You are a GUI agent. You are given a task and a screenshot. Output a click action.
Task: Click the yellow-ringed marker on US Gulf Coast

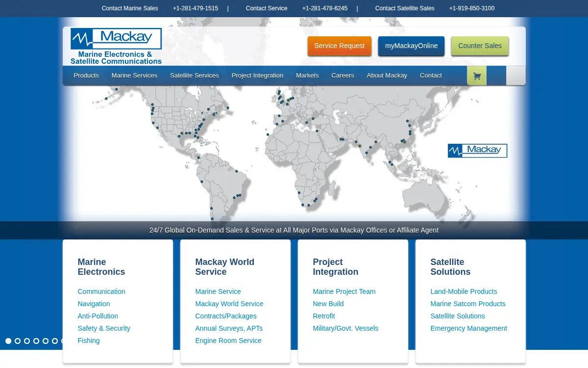coord(182,133)
